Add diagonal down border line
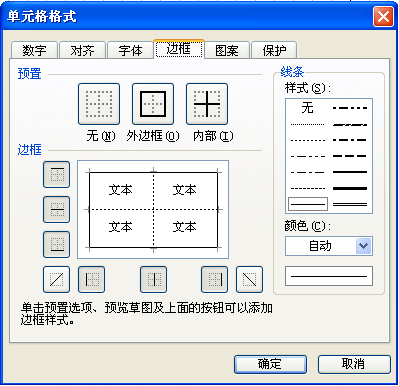The image size is (399, 386). click(x=249, y=279)
